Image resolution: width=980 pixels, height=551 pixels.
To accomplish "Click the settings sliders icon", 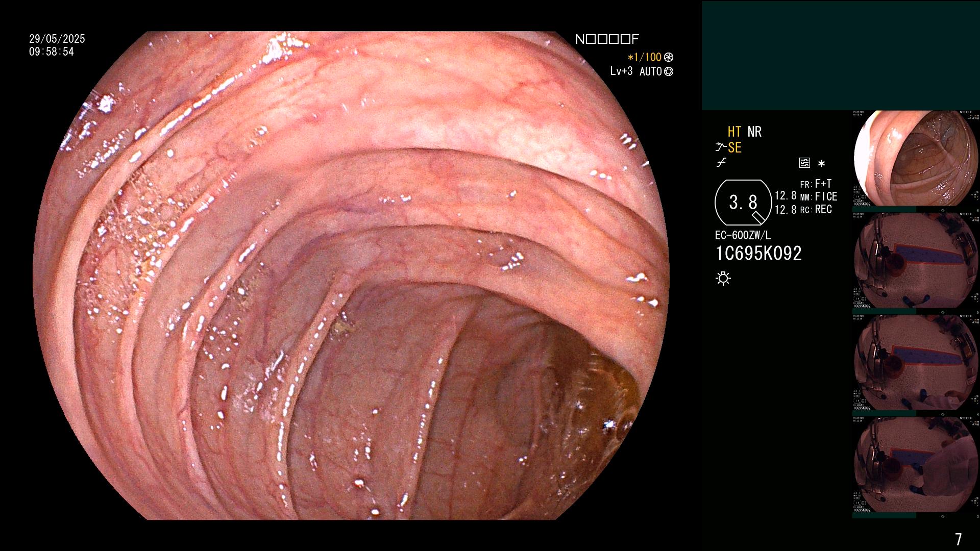I will coord(804,163).
